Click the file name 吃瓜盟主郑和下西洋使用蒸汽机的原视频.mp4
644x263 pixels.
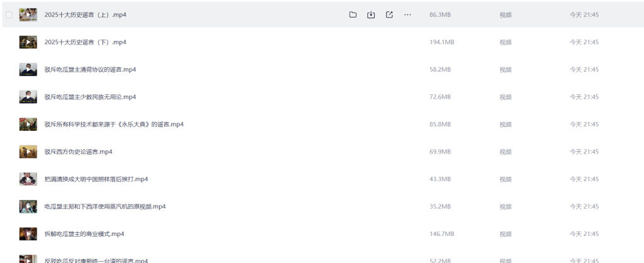(x=104, y=206)
